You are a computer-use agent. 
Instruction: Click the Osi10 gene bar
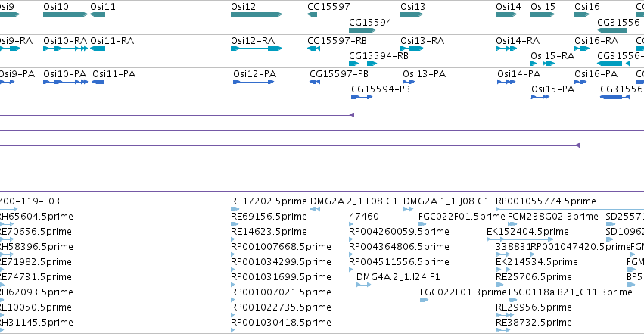(65, 14)
